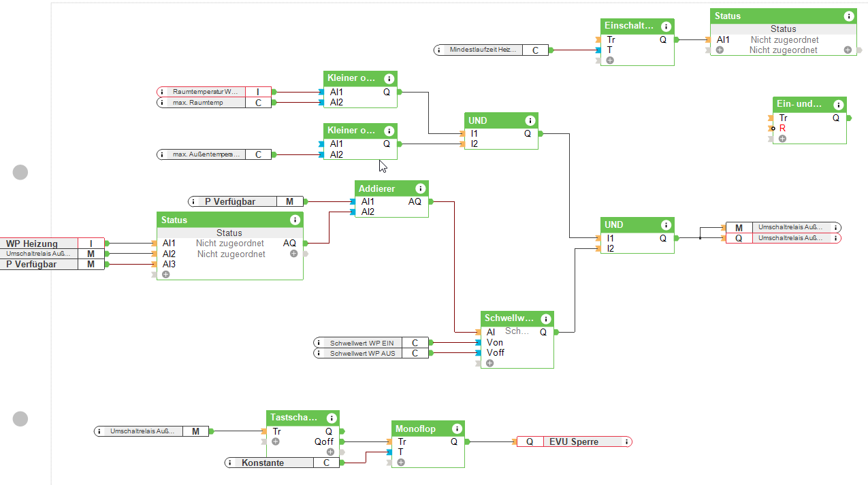Open info icon on Schwellw... block
The image size is (868, 485).
click(x=545, y=319)
